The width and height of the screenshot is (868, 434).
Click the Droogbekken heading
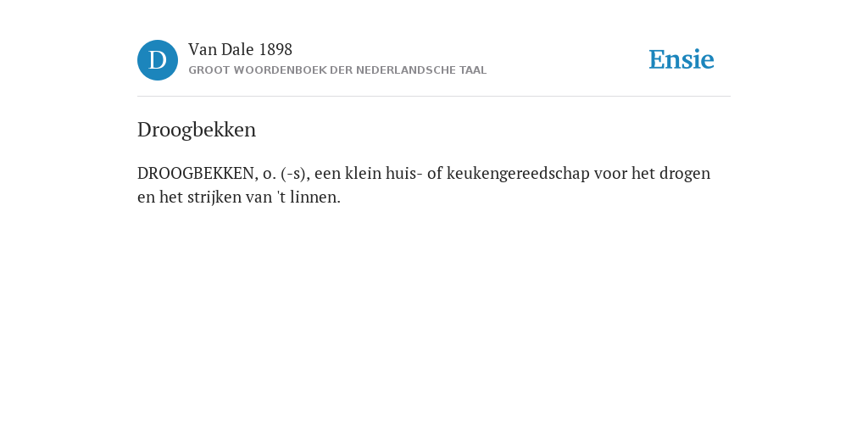click(197, 130)
